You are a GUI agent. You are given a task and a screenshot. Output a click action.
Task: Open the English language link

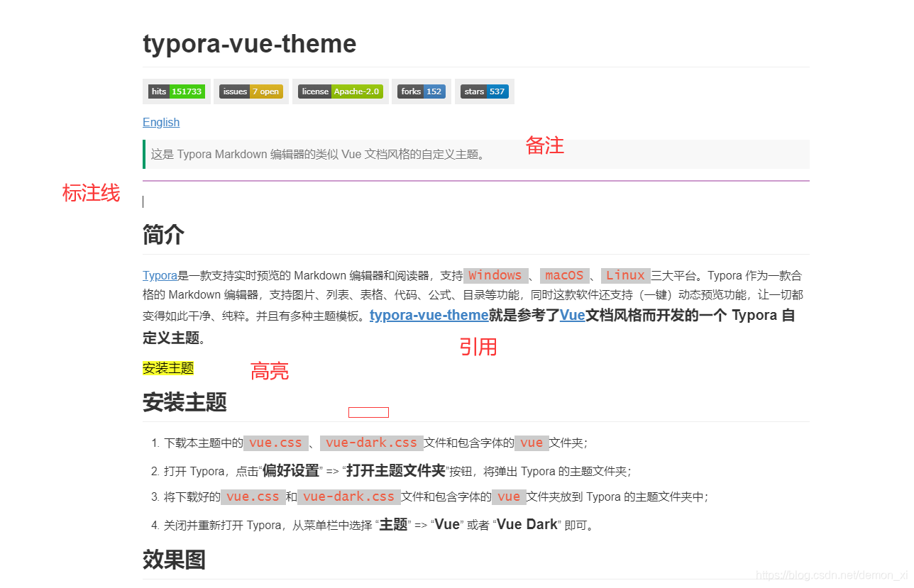click(161, 122)
